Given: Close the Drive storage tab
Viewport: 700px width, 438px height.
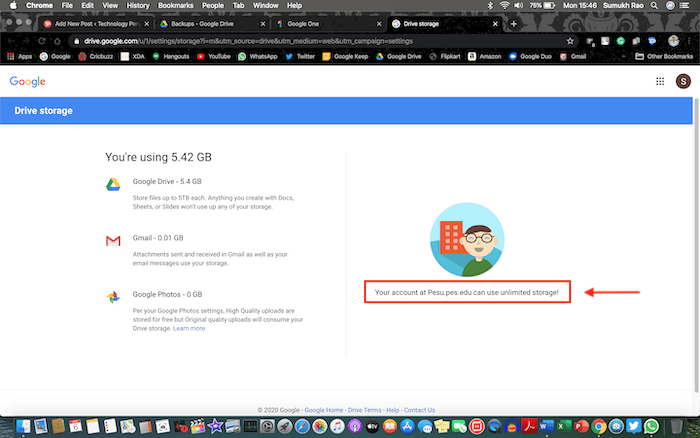Looking at the screenshot, I should (495, 24).
